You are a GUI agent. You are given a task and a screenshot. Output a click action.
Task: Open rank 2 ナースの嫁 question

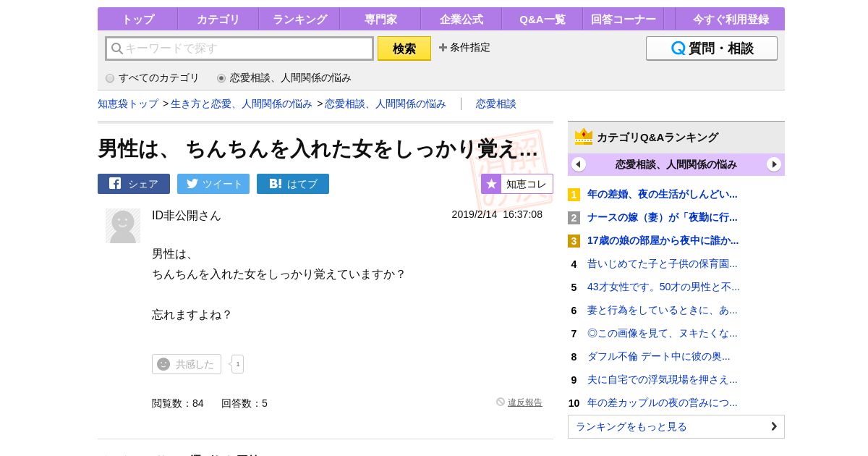663,217
